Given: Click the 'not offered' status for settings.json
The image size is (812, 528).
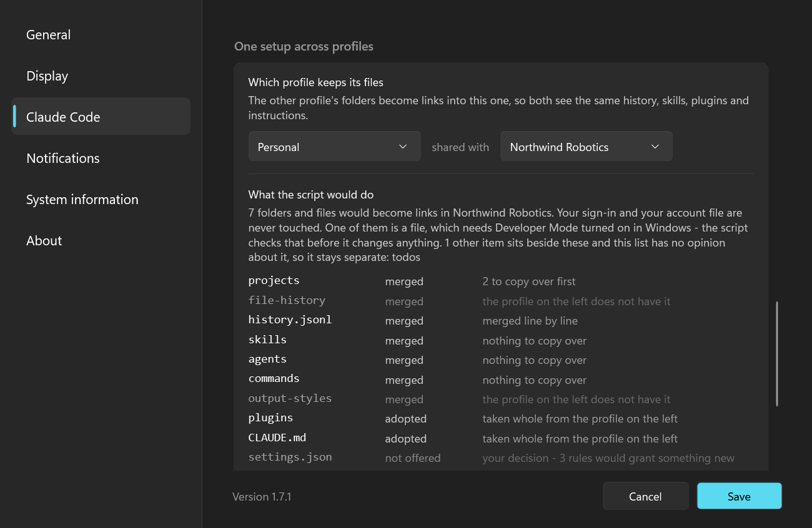Looking at the screenshot, I should 413,458.
